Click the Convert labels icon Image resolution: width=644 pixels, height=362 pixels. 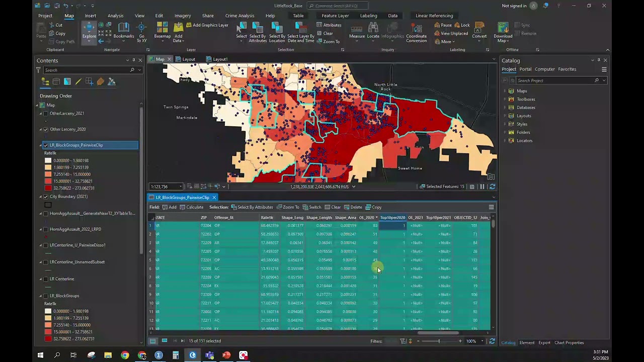(x=479, y=28)
